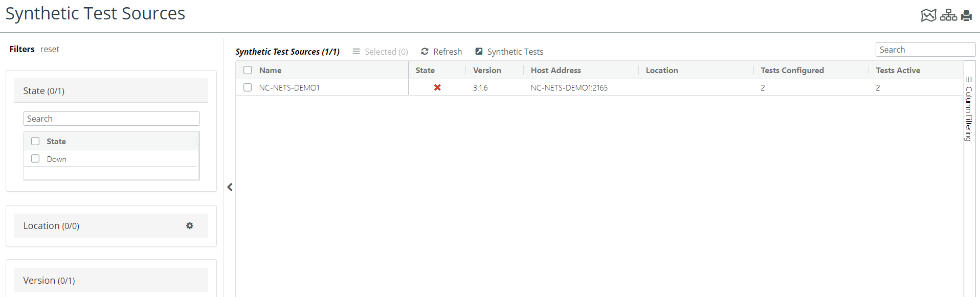Image resolution: width=980 pixels, height=297 pixels.
Task: Open the NC-NETS-DEMO1 source name
Action: click(x=289, y=87)
